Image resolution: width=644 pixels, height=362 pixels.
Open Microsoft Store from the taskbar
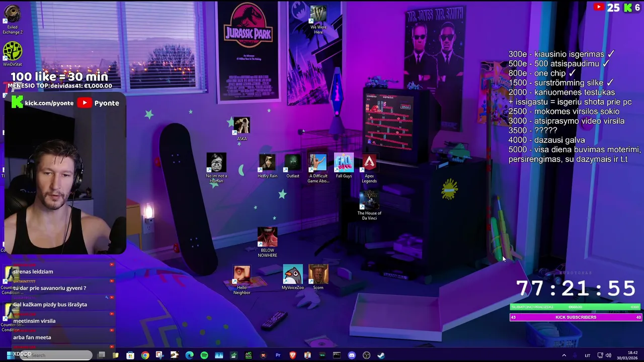click(130, 355)
